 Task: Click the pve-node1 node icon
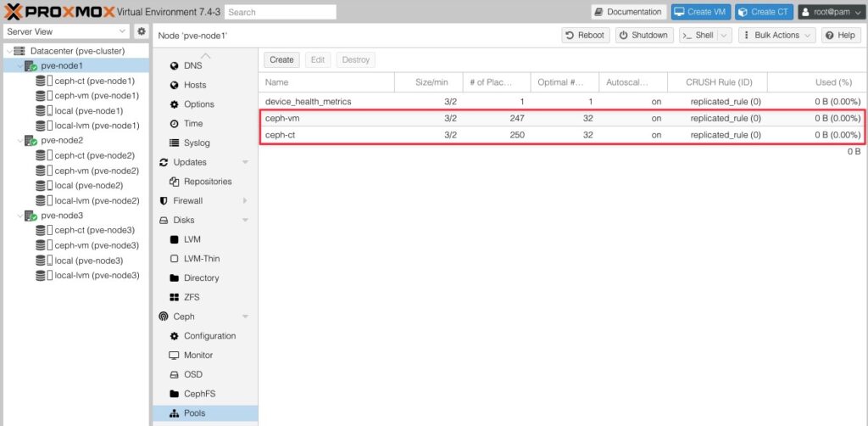[31, 66]
